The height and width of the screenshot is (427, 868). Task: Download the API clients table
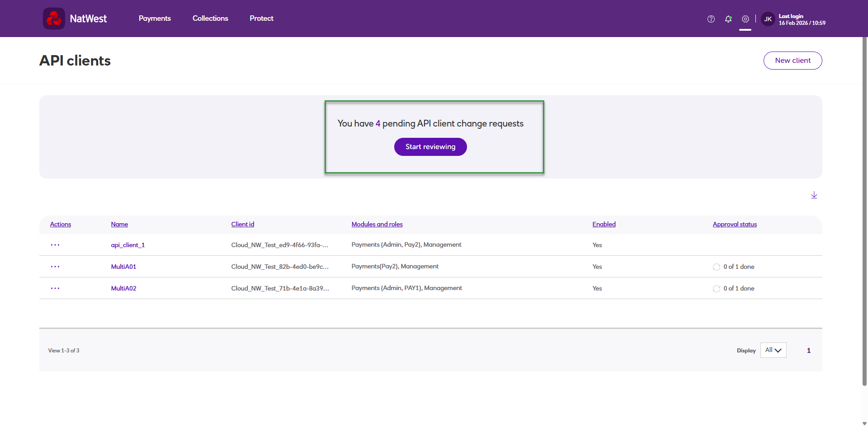click(814, 195)
